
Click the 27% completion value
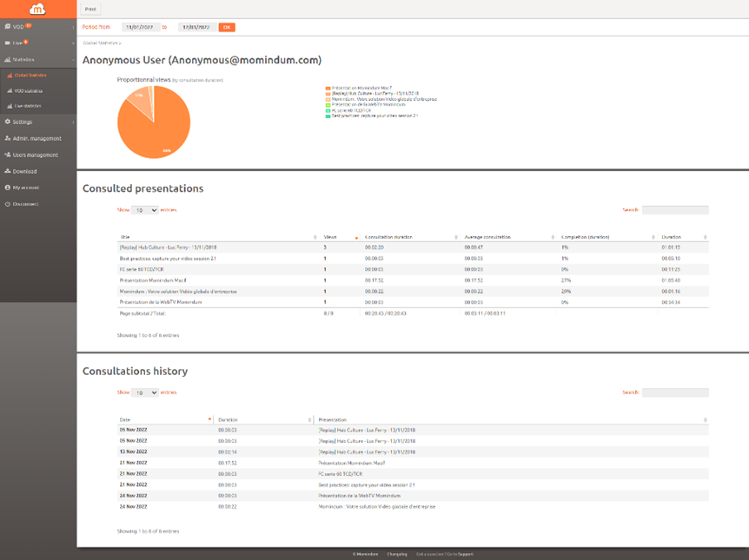click(x=566, y=280)
